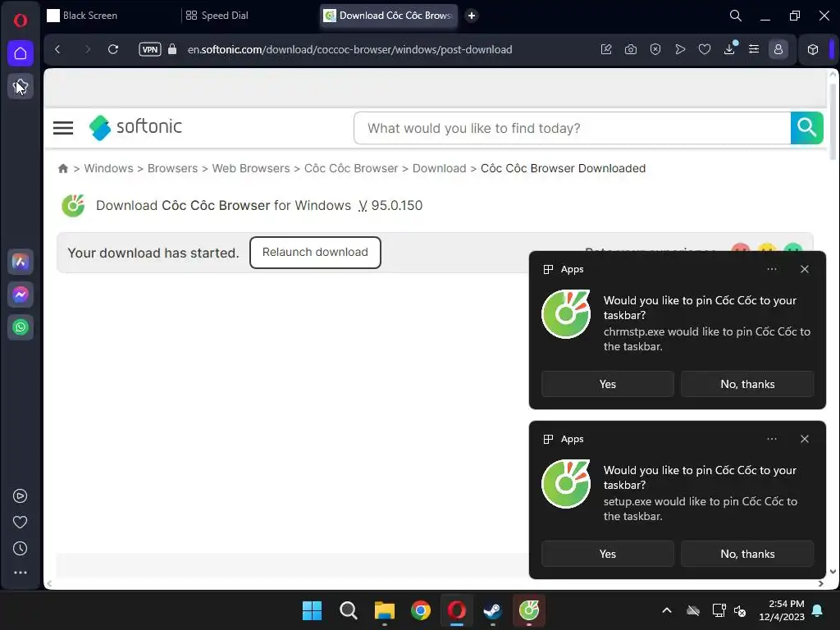840x630 pixels.
Task: Expand the system tray hidden icons chevron
Action: (x=667, y=610)
